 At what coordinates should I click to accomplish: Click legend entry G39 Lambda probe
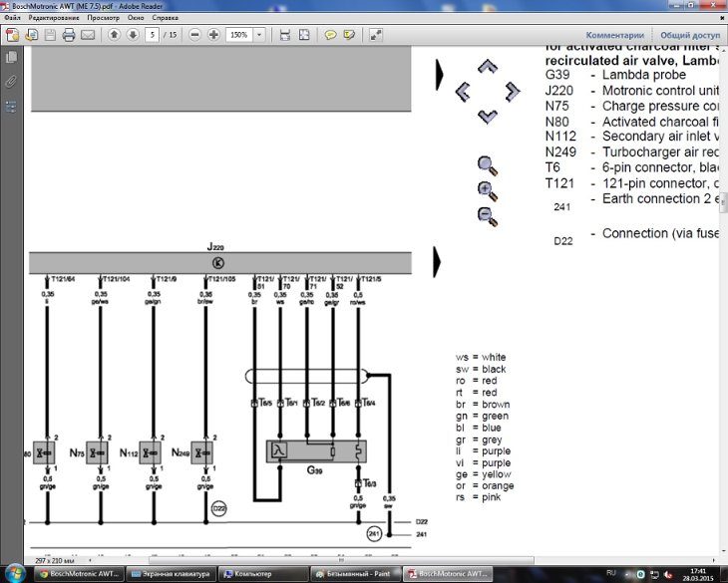(615, 75)
